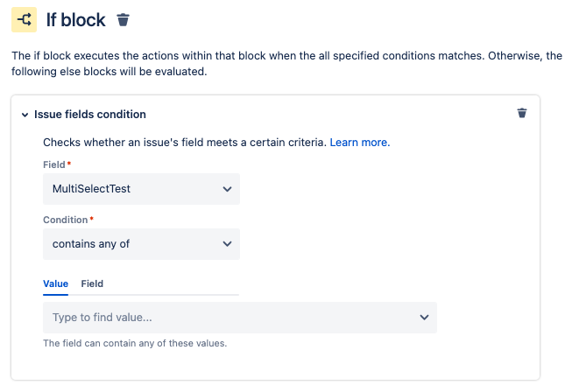Remove the Issue fields condition via trash icon
Viewport: 579px width, 392px height.
click(x=522, y=113)
